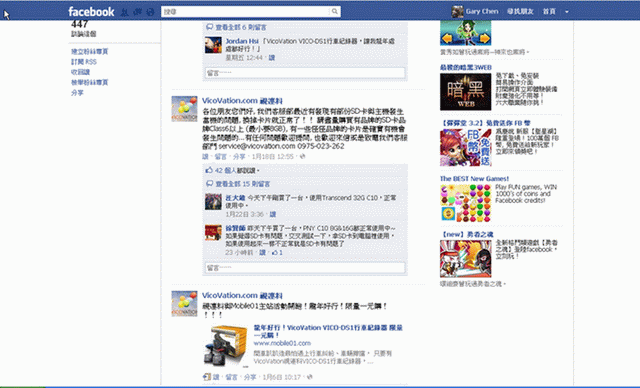640x388 pixels.
Task: Click 分享 share link on SD card post
Action: [x=239, y=157]
